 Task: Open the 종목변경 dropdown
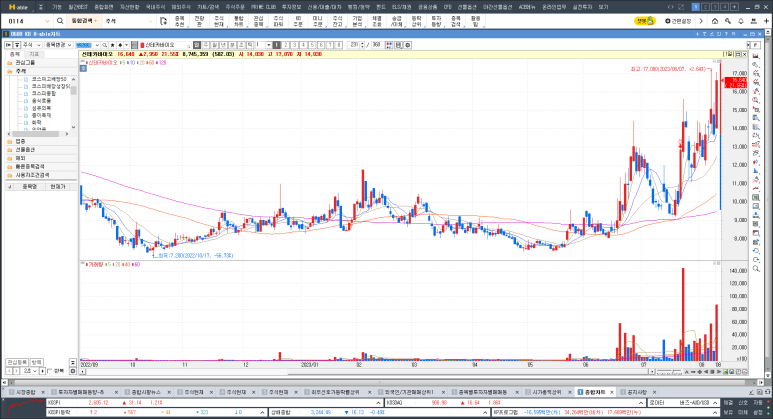coord(58,45)
